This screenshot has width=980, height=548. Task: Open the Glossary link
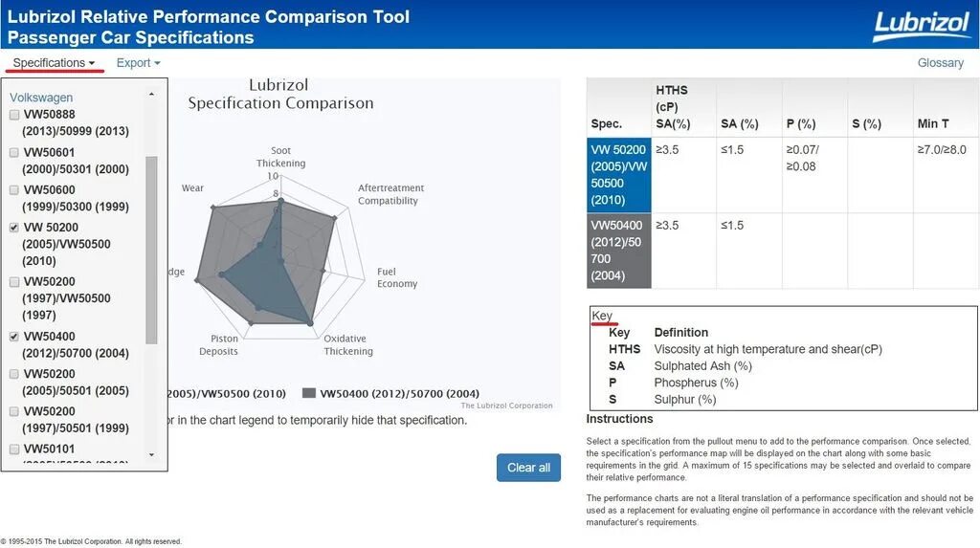pos(940,63)
